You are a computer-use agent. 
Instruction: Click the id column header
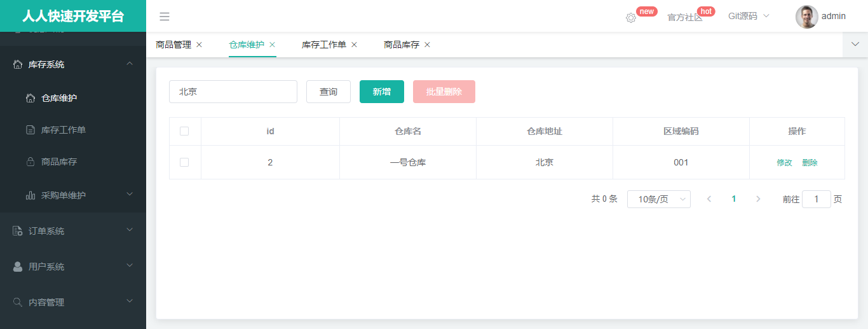coord(270,131)
